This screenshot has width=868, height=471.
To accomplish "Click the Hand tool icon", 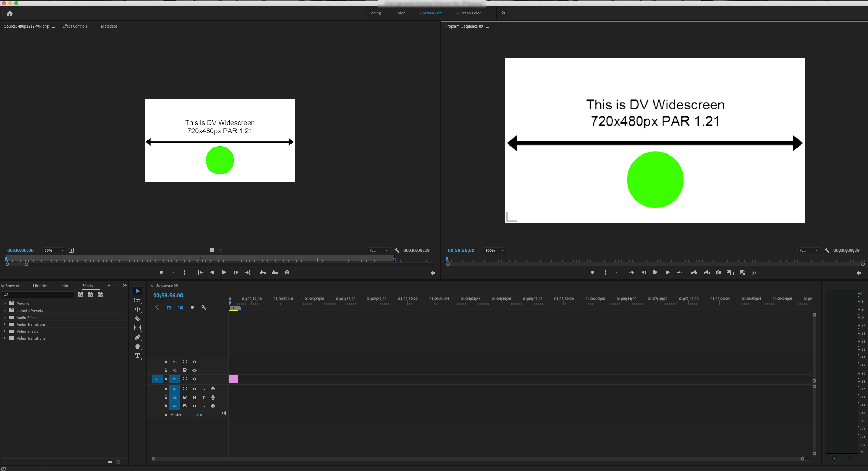I will (137, 346).
